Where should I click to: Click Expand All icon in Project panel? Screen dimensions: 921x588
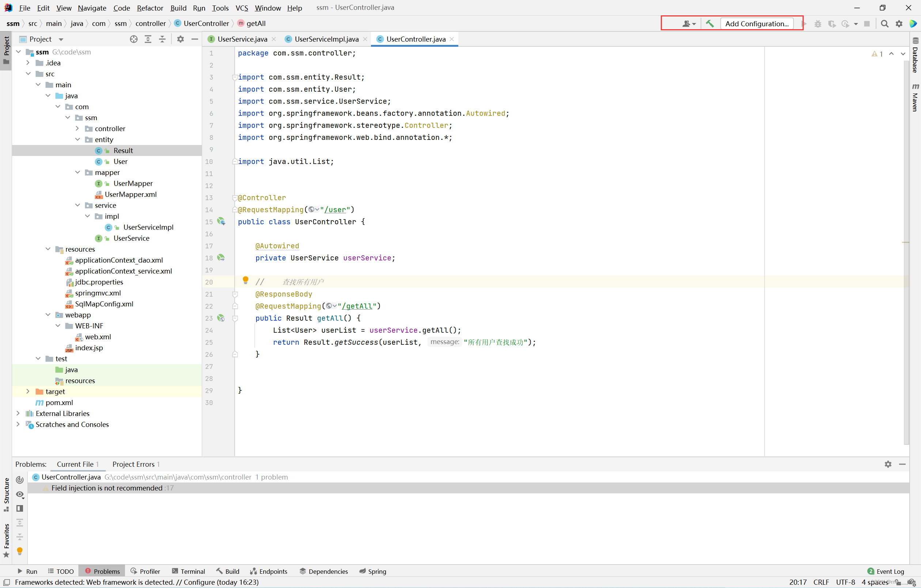[x=148, y=39]
